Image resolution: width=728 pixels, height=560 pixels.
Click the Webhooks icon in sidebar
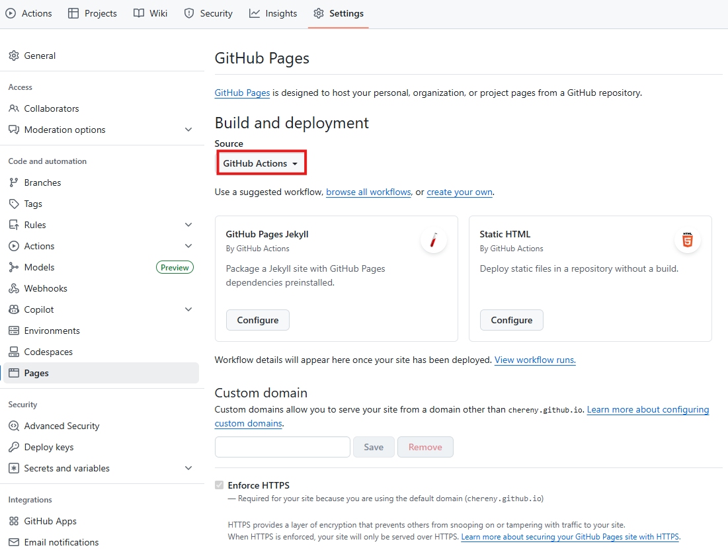(14, 288)
